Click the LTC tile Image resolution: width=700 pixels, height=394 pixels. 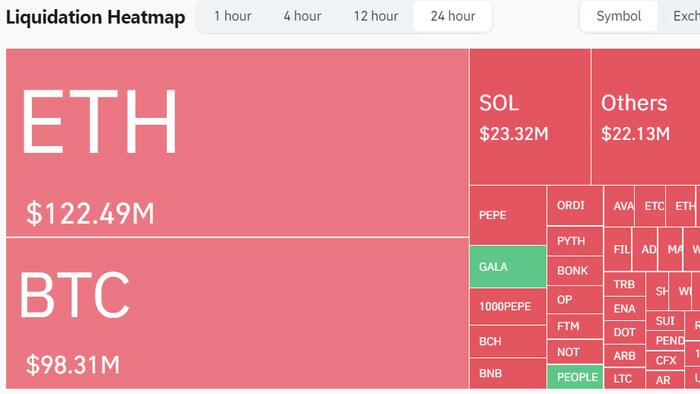click(624, 378)
